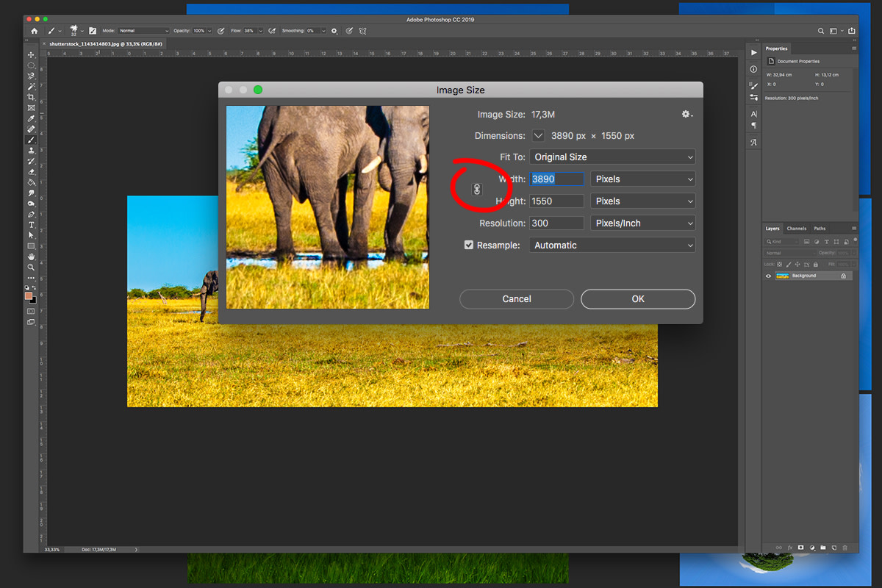Select the Eraser tool
This screenshot has height=588, width=882.
click(31, 171)
